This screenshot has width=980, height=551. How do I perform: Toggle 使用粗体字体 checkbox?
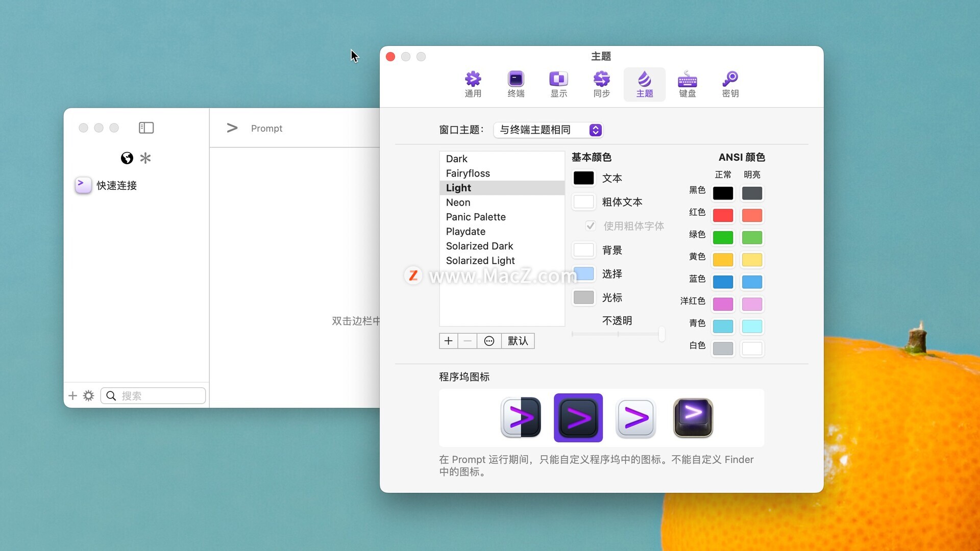click(x=591, y=226)
